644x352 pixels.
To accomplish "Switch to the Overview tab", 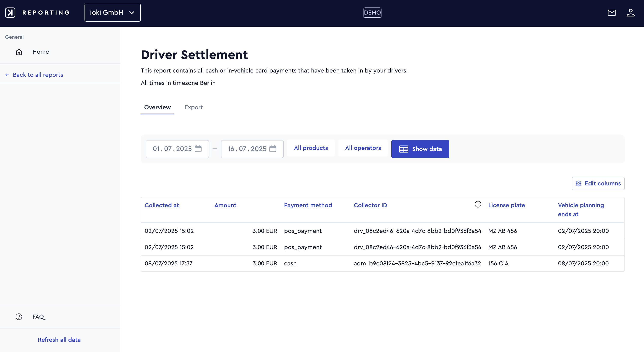I will point(157,107).
